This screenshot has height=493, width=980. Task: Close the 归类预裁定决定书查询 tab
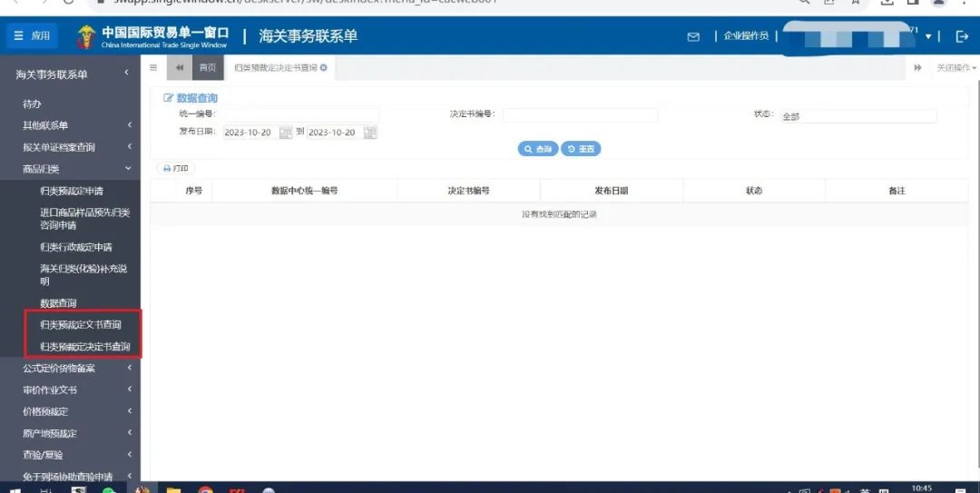point(324,67)
